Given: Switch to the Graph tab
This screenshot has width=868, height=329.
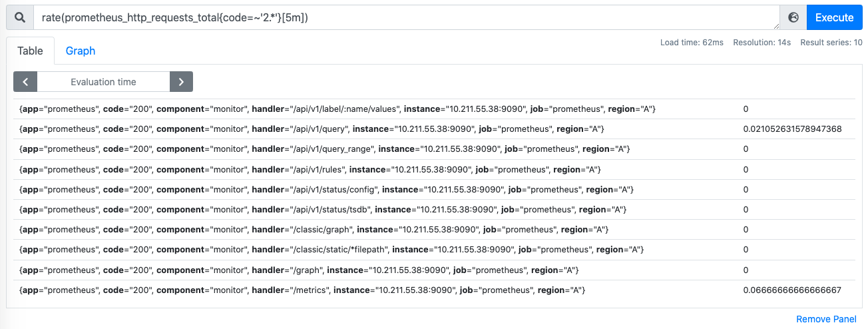Looking at the screenshot, I should tap(81, 51).
